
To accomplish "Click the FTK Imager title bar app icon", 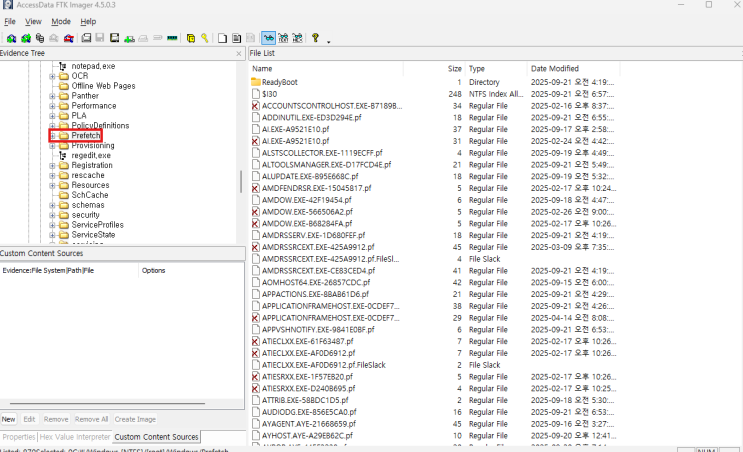I will click(x=8, y=5).
